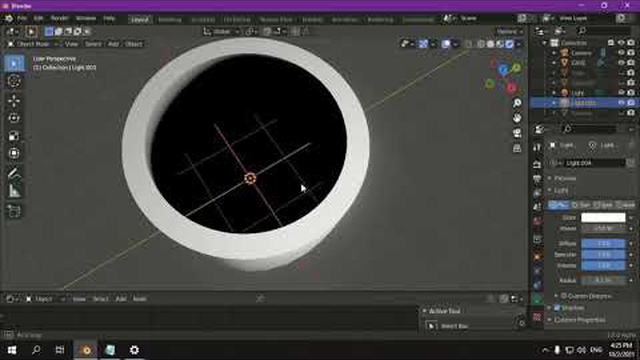Click the white light Color swatch
640x360 pixels.
point(603,217)
